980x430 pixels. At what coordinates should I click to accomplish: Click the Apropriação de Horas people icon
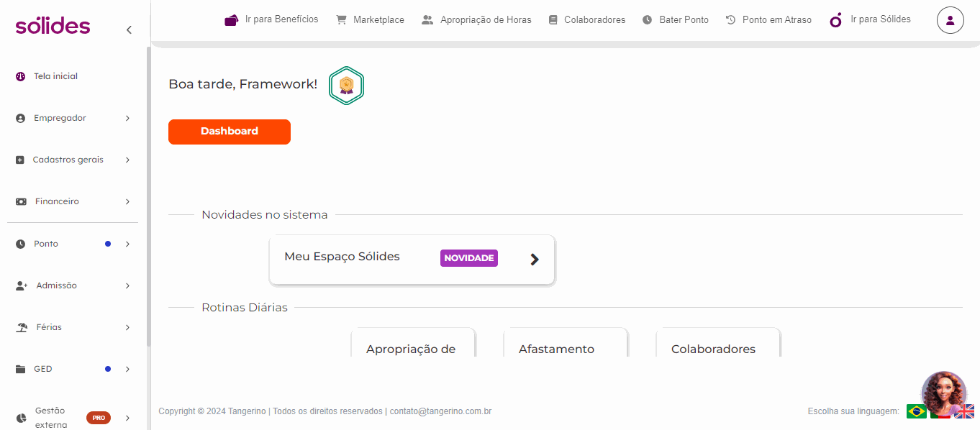(x=427, y=19)
